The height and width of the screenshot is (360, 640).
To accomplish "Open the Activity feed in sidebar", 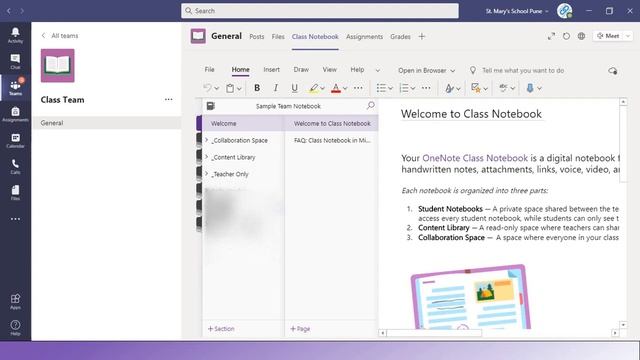I will pyautogui.click(x=15, y=35).
